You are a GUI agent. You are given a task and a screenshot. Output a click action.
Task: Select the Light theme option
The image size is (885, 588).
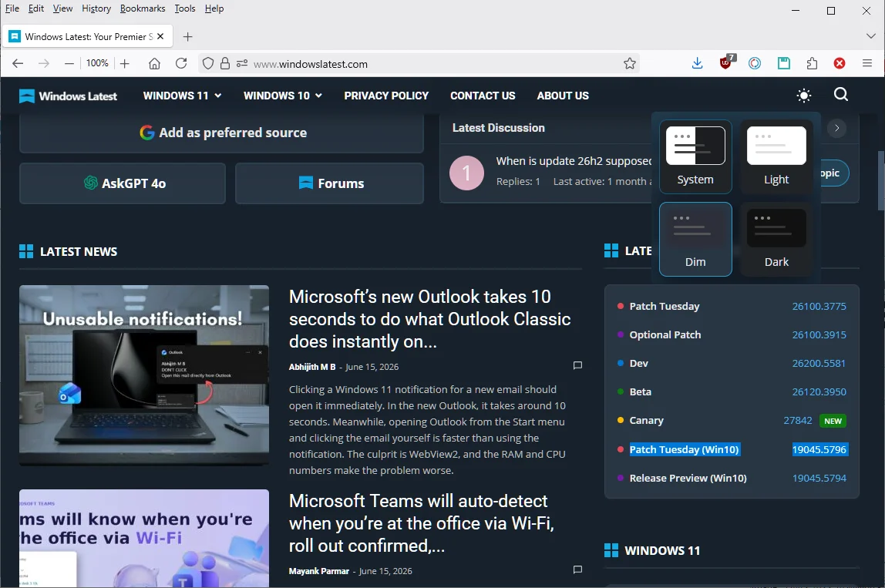(776, 157)
